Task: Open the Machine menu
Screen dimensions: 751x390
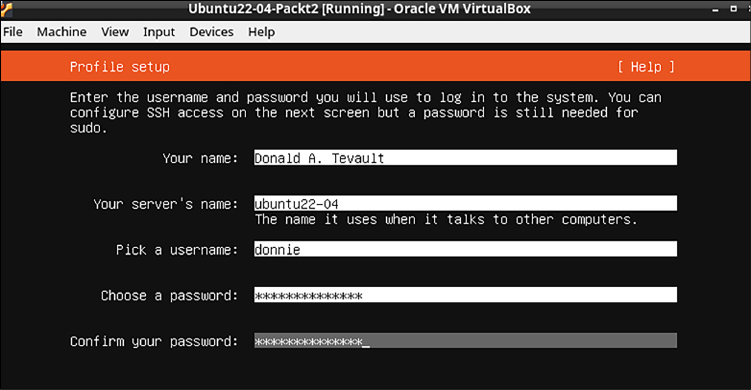Action: coord(62,32)
